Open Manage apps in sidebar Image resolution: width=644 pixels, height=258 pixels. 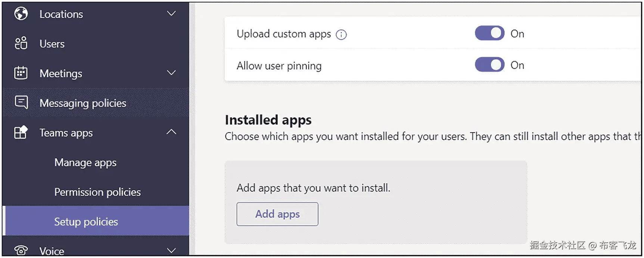[x=85, y=162]
